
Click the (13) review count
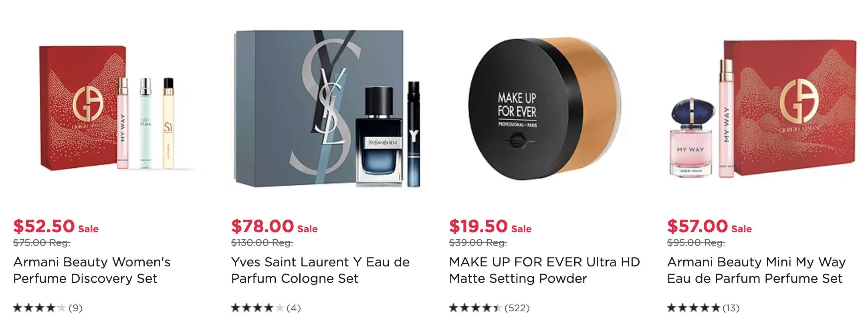[x=731, y=308]
